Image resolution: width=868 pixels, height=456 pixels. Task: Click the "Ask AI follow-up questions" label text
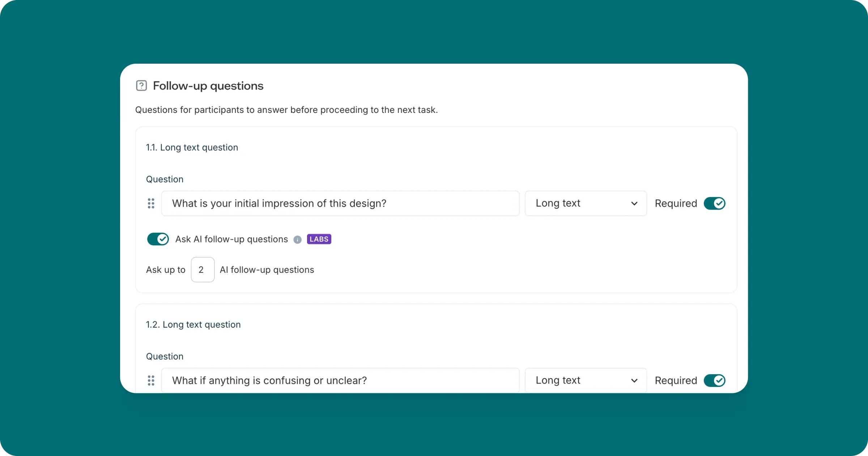(231, 239)
